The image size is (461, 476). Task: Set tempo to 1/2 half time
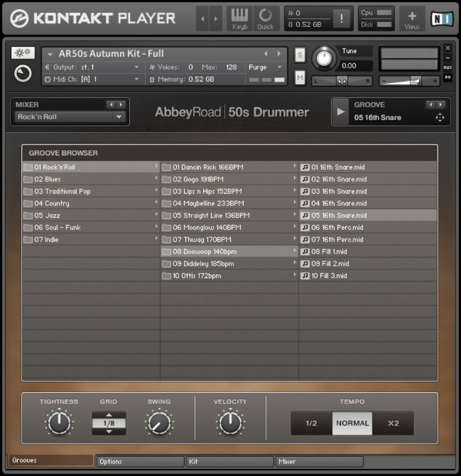click(x=311, y=423)
